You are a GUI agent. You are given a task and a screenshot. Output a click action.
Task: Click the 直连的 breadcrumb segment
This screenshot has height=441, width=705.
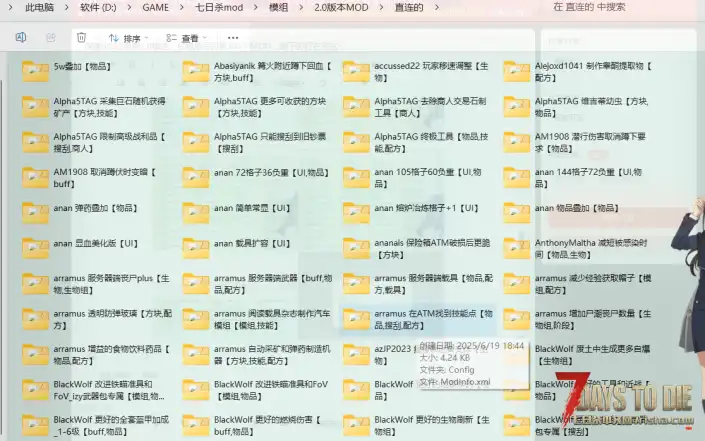(x=409, y=8)
